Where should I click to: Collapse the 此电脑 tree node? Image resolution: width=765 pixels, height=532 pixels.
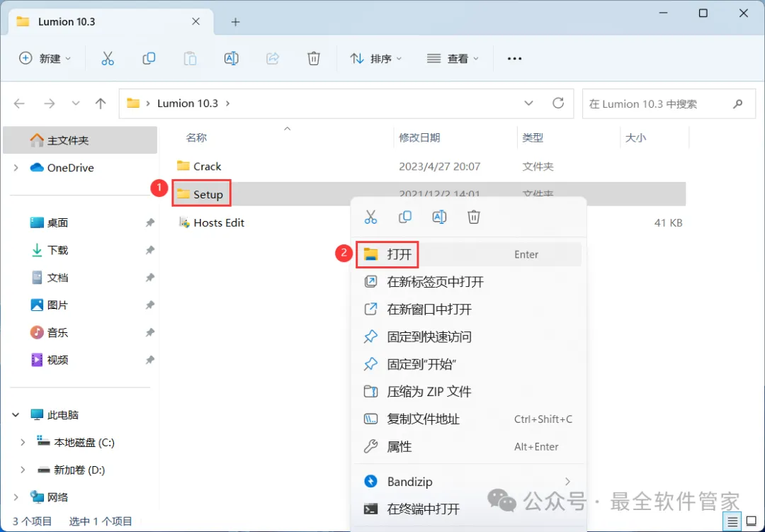(16, 415)
